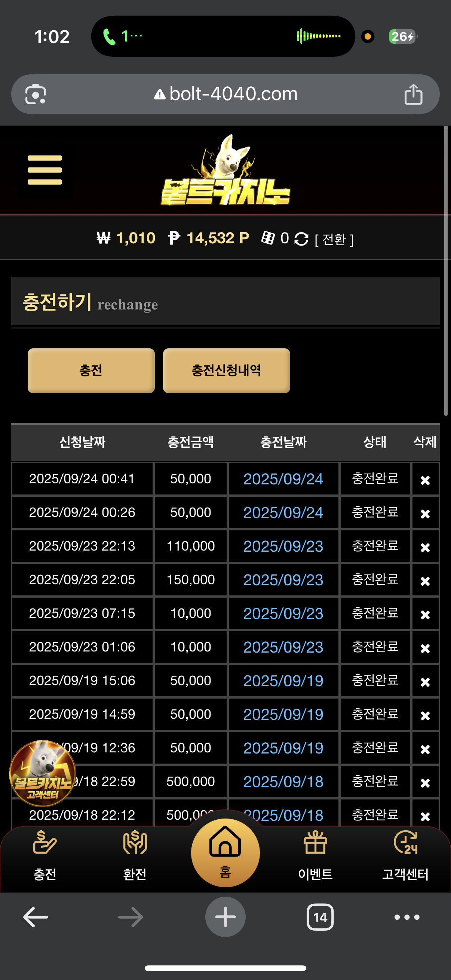Delete the 110,000 recharge entry
This screenshot has height=980, width=451.
point(425,547)
